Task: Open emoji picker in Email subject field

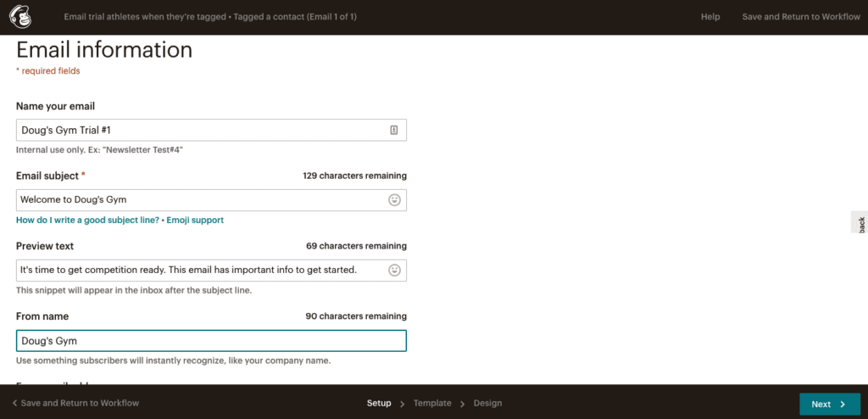Action: tap(394, 200)
